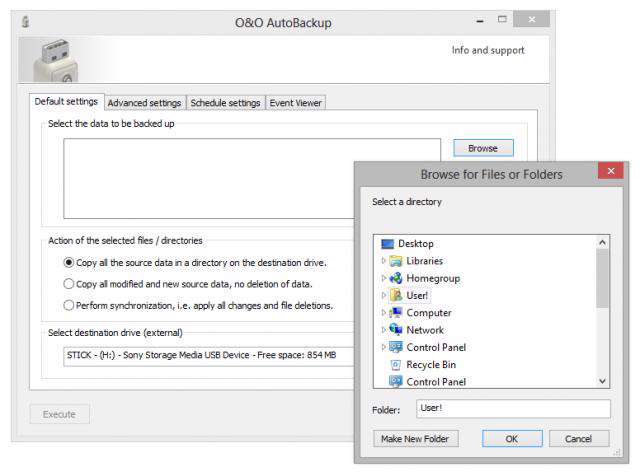Click the icon of the last Control Panel row
Image resolution: width=640 pixels, height=476 pixels.
coord(396,382)
